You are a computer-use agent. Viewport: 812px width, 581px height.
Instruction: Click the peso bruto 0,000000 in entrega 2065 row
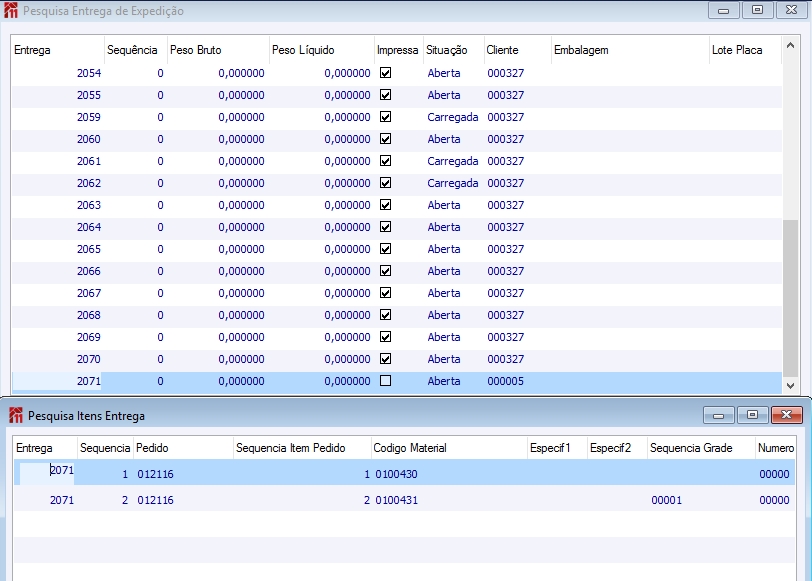241,249
